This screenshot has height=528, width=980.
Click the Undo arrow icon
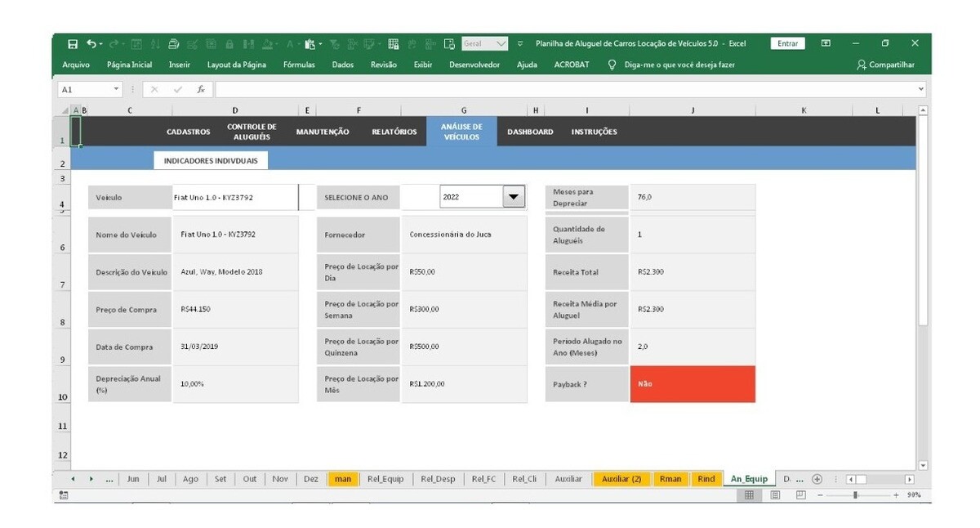91,44
